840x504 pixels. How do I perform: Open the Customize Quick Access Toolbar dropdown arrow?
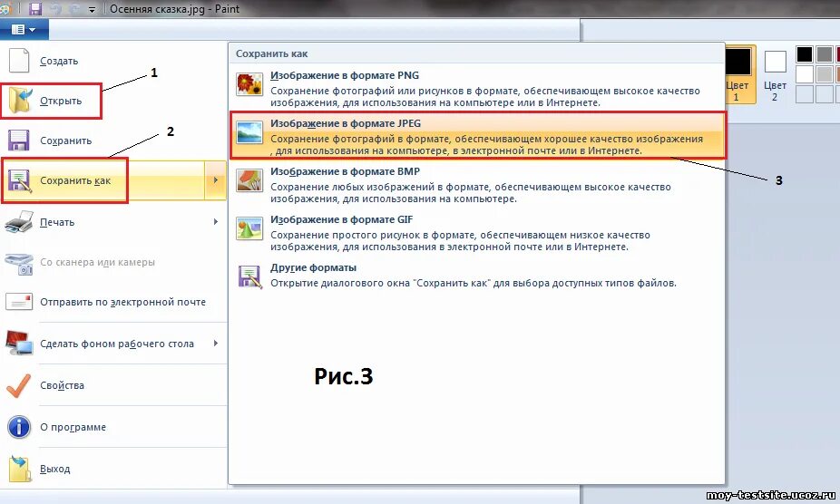point(93,10)
